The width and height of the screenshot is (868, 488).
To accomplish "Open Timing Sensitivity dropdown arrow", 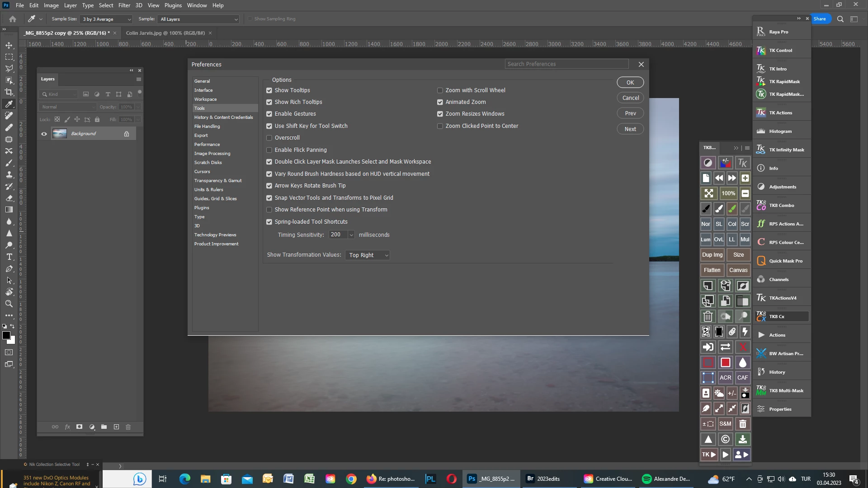I will (351, 235).
